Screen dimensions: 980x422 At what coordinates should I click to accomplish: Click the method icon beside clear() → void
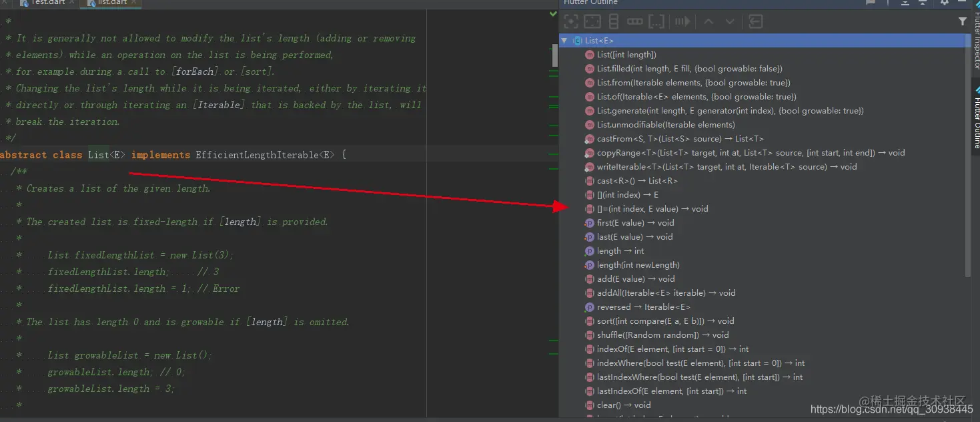[x=590, y=405]
